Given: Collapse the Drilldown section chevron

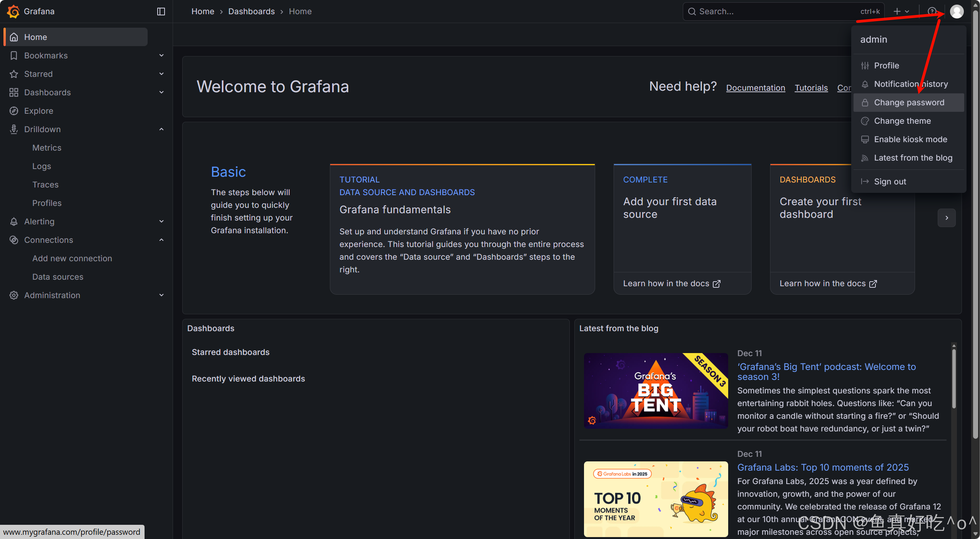Looking at the screenshot, I should [x=161, y=129].
